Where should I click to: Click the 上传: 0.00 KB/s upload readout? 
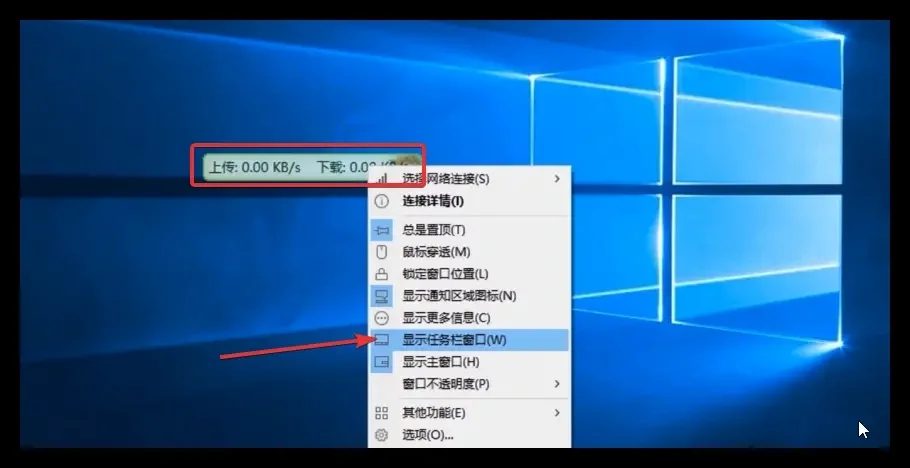pyautogui.click(x=255, y=167)
